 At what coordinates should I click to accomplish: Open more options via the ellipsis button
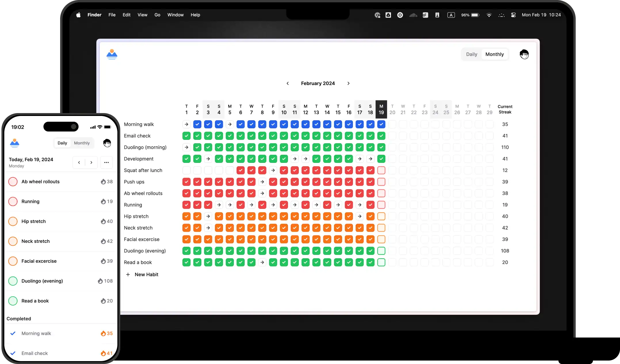pos(106,162)
